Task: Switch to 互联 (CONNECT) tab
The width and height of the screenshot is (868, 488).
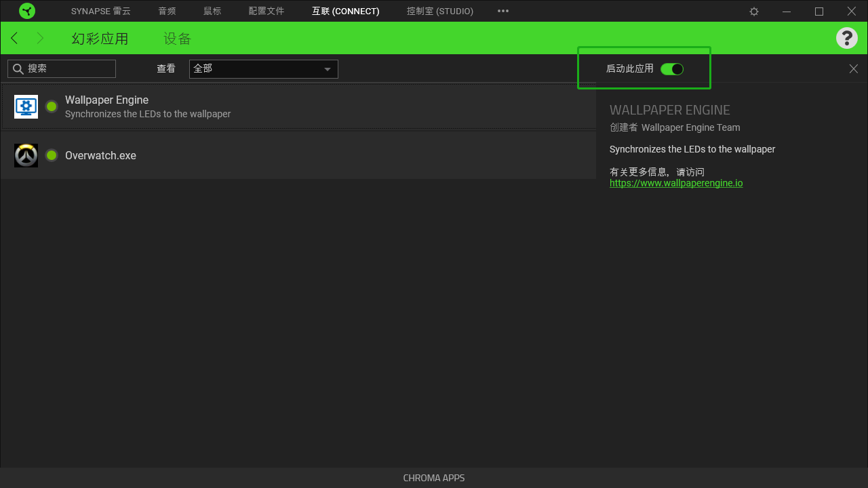Action: pyautogui.click(x=346, y=12)
